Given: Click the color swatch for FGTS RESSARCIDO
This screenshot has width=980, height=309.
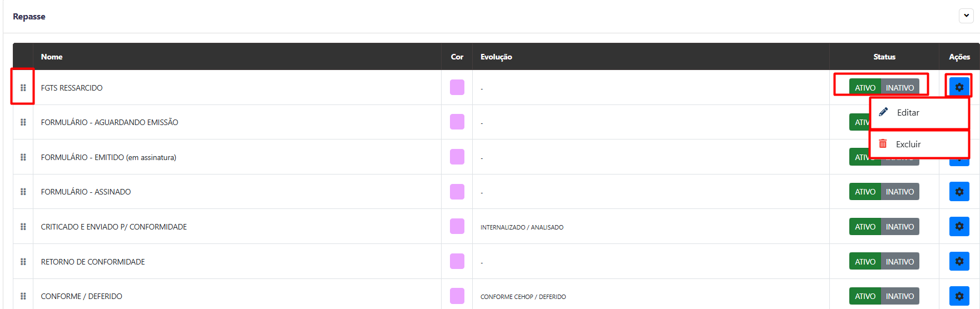Looking at the screenshot, I should tap(457, 87).
